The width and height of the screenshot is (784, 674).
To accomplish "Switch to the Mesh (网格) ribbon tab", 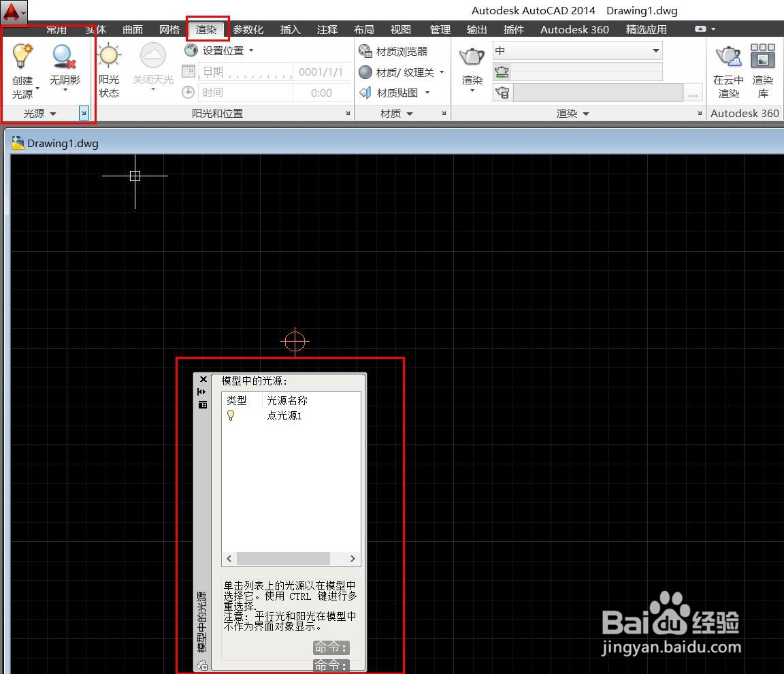I will (169, 29).
